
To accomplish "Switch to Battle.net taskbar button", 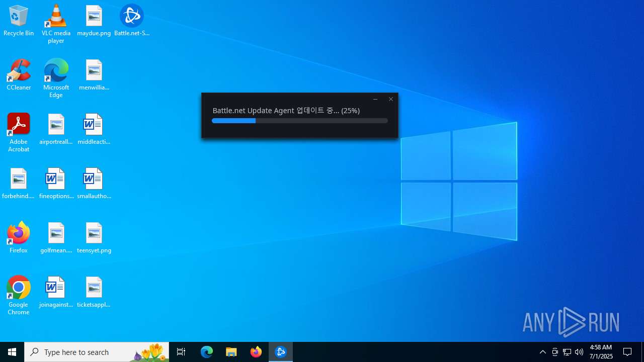I will point(281,352).
